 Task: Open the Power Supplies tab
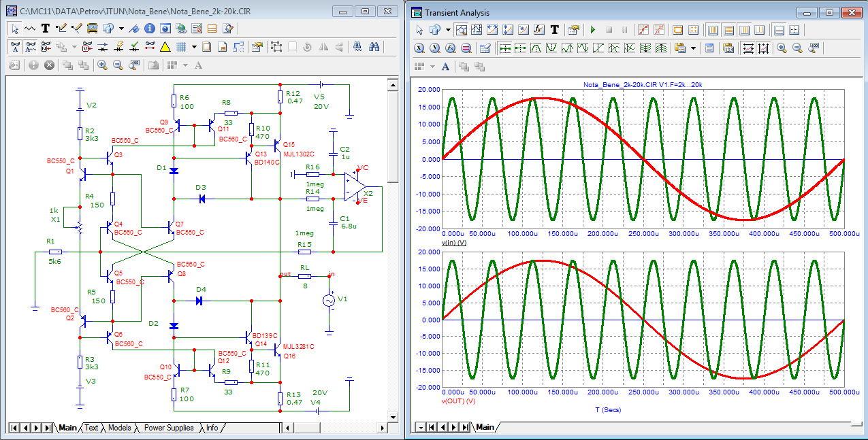point(168,428)
